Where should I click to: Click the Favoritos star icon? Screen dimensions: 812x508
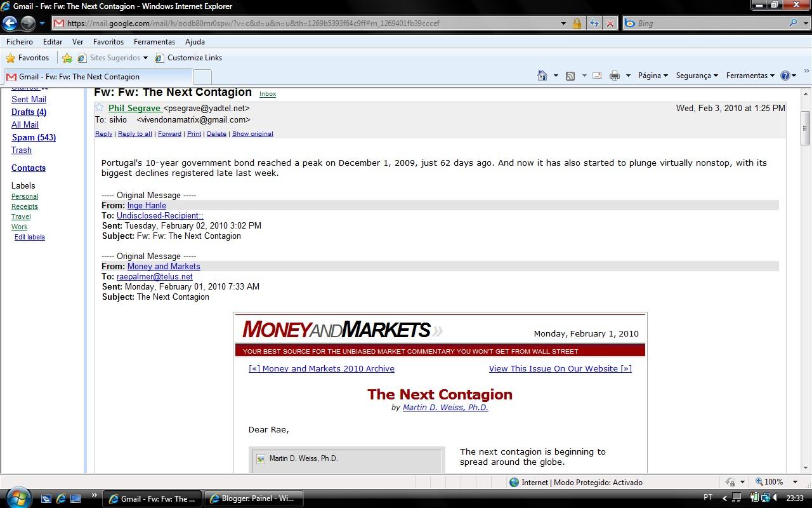point(10,58)
